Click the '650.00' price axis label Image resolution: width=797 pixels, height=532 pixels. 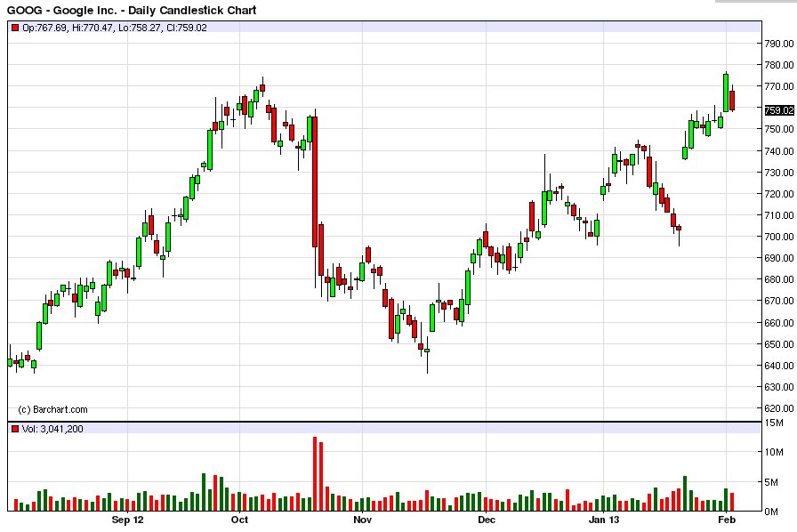pos(778,343)
